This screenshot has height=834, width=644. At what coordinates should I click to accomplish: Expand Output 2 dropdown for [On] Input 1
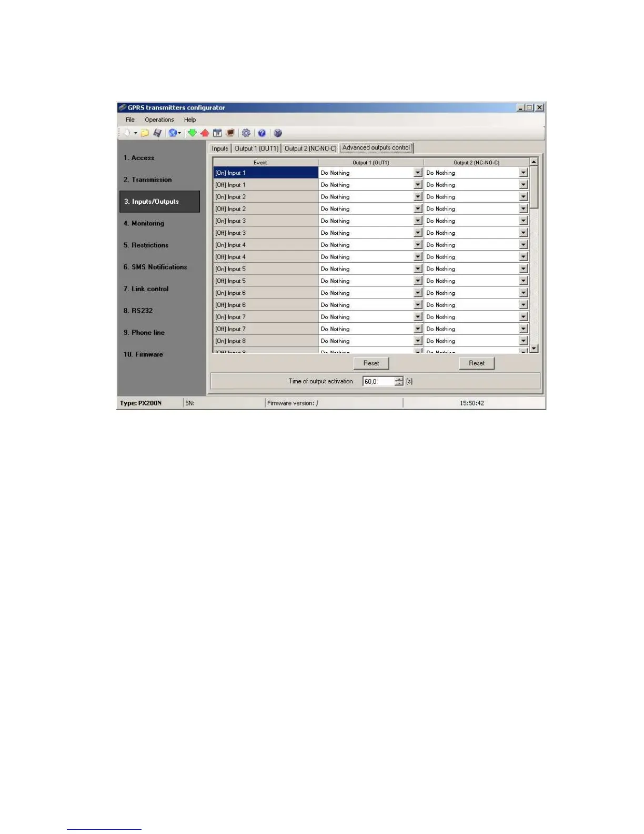click(523, 173)
